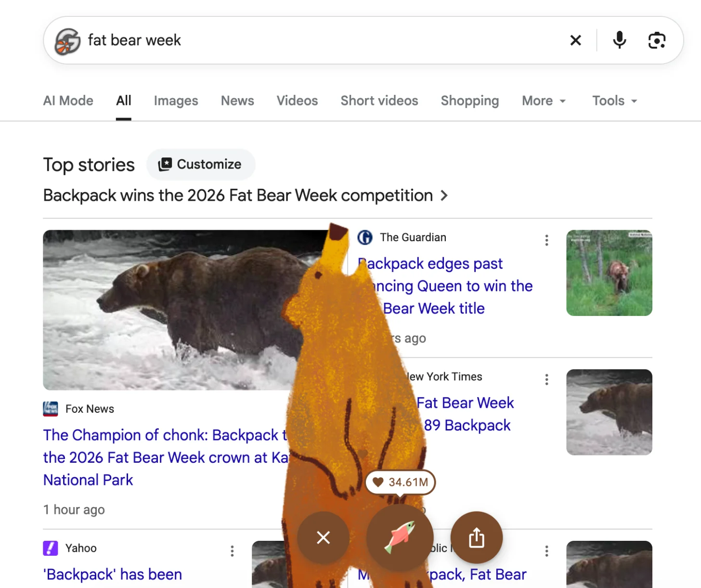This screenshot has height=588, width=701.
Task: Open the Customize top stories button
Action: pyautogui.click(x=201, y=164)
